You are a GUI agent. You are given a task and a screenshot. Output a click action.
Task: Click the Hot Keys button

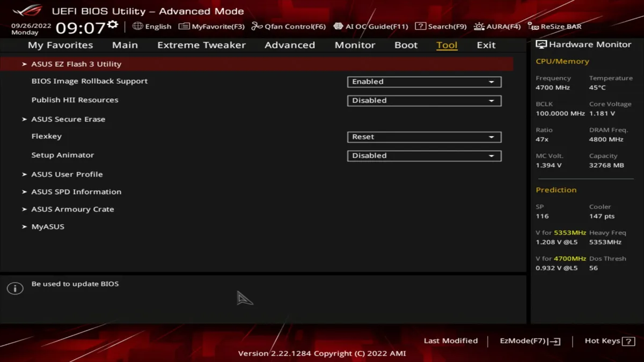(610, 341)
